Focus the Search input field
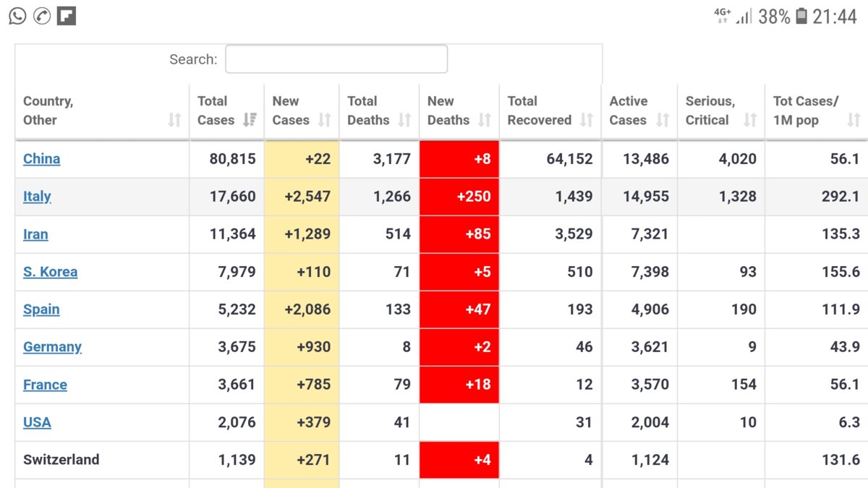This screenshot has height=488, width=868. pos(336,59)
